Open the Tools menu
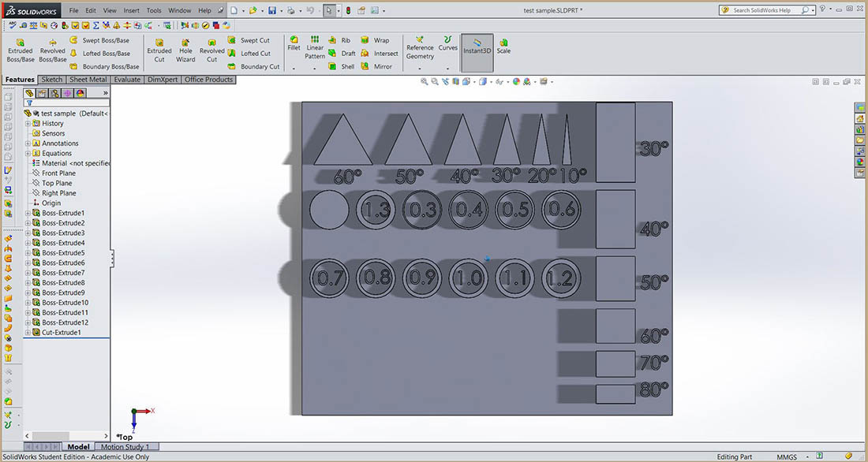868x462 pixels. [154, 10]
